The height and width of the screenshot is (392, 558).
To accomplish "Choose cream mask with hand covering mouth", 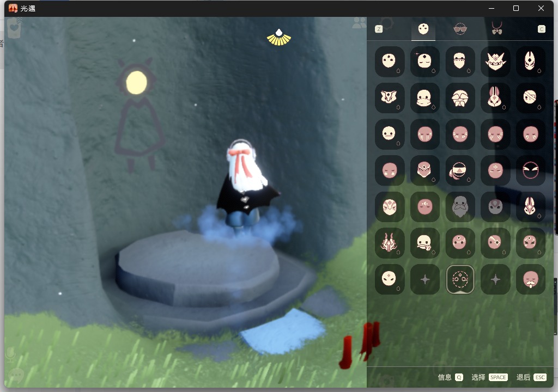I will click(x=425, y=243).
